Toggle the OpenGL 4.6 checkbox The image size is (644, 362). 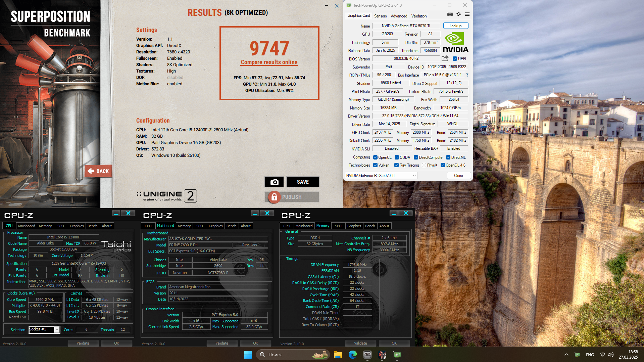click(x=443, y=165)
